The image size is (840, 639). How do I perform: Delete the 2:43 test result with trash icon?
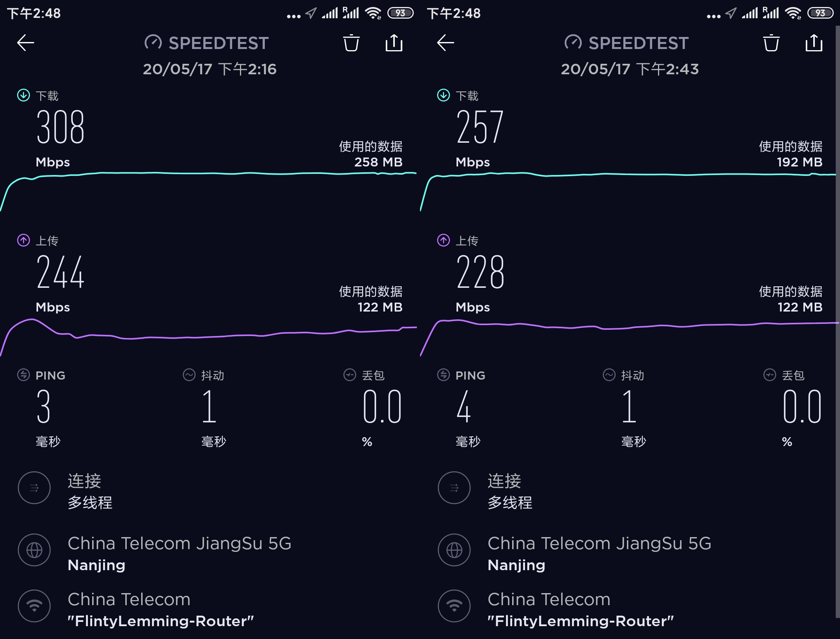771,43
